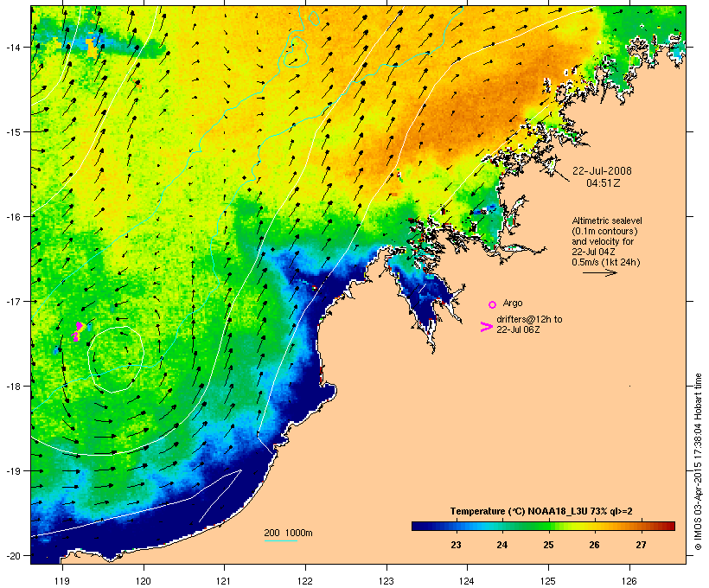The height and width of the screenshot is (588, 709).
Task: Click the '22-Jul 04Z' legend line
Action: pyautogui.click(x=595, y=252)
